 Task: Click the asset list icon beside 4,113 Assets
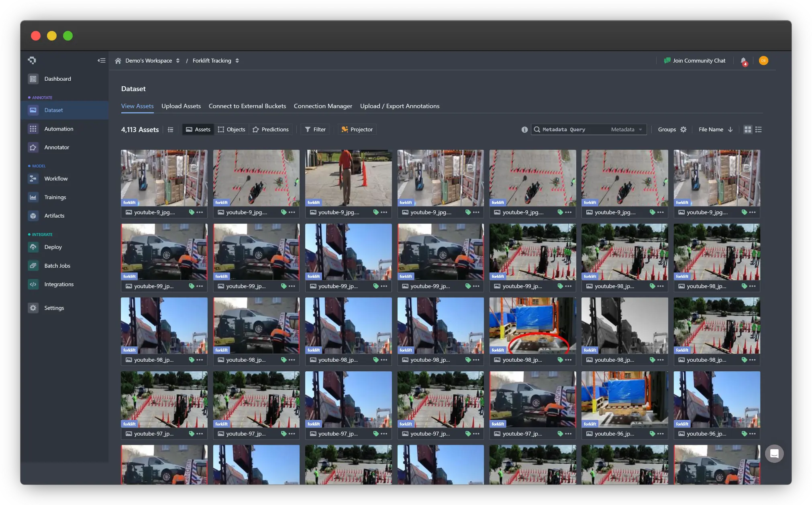point(171,130)
